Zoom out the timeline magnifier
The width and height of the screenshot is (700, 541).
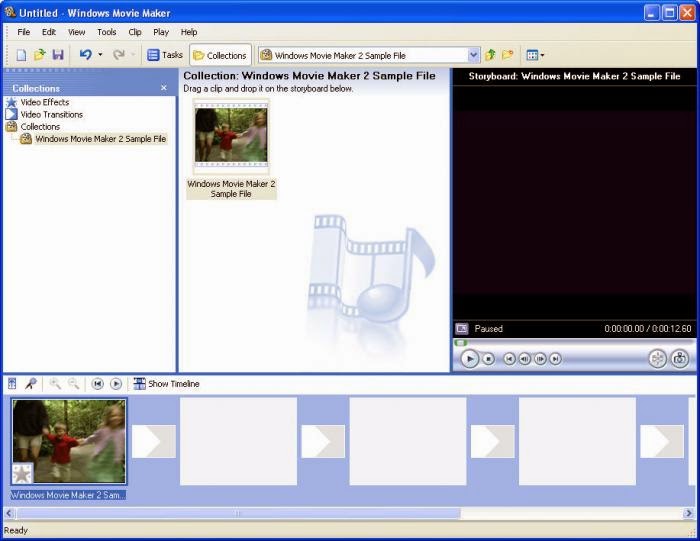(x=73, y=384)
